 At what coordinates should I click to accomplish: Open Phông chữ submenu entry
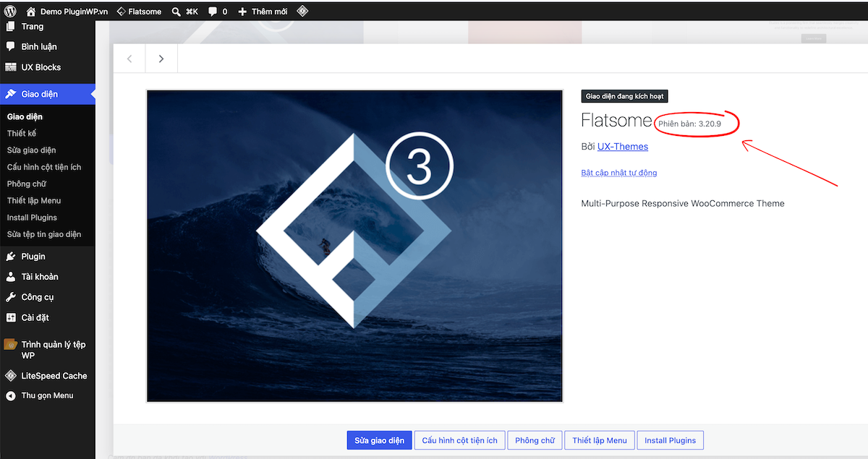point(27,184)
